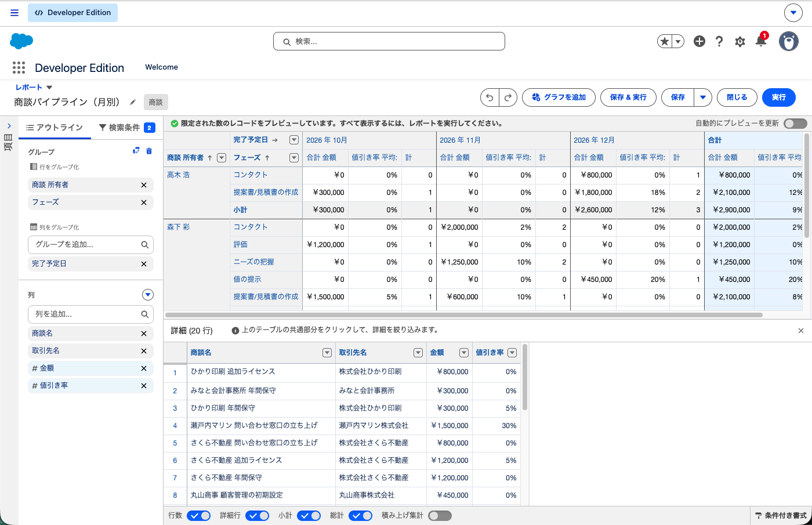Viewport: 812px width, 525px height.
Task: Toggle the 小計 switch
Action: (309, 516)
